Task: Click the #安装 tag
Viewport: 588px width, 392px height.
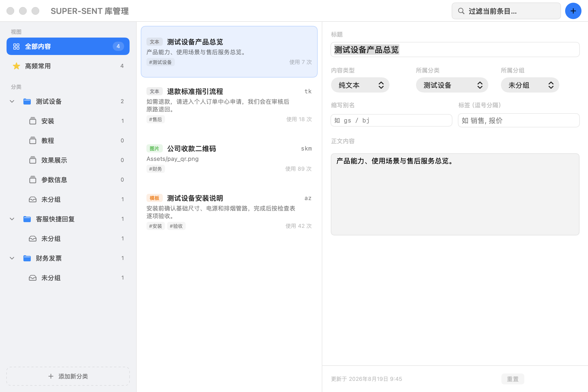Action: pyautogui.click(x=155, y=226)
